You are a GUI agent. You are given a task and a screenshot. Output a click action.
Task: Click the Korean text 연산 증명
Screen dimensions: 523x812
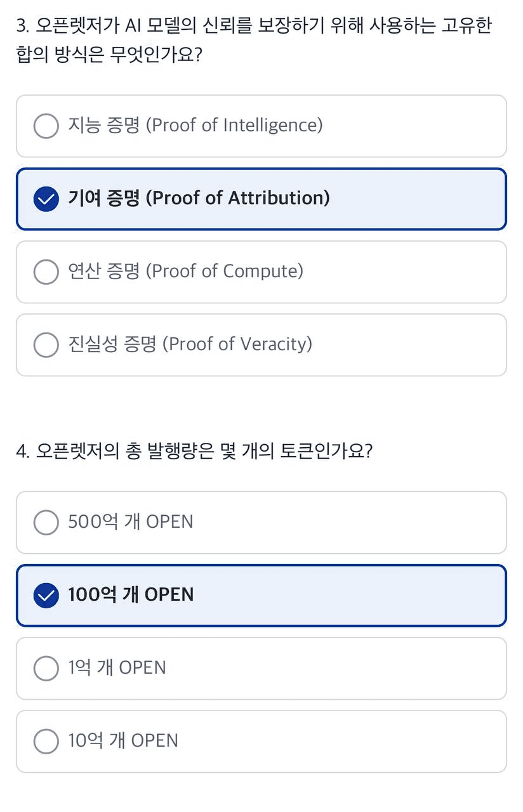[103, 271]
